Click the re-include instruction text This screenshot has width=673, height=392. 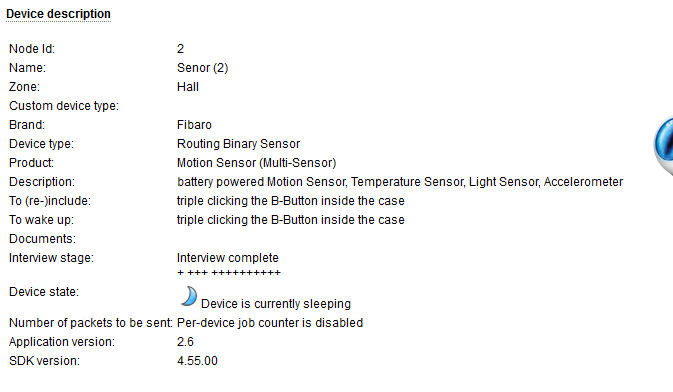tap(291, 201)
